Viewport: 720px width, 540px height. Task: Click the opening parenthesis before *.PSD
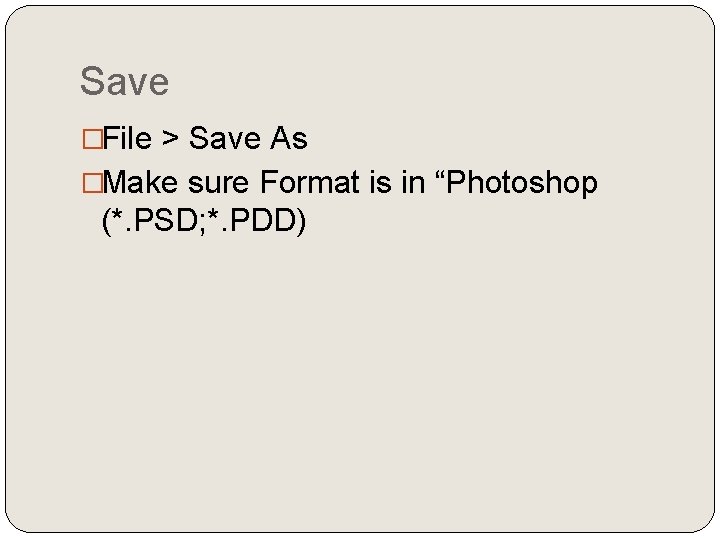(x=107, y=222)
